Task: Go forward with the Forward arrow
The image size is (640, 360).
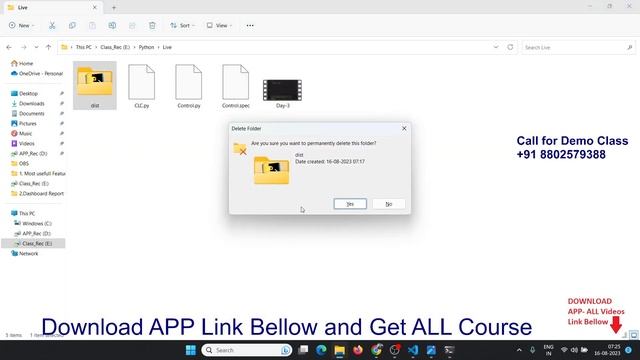Action: tap(24, 47)
